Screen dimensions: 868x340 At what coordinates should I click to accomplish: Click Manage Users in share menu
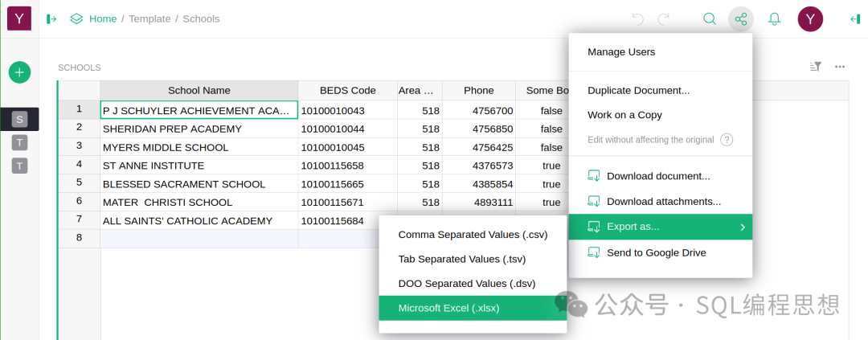point(621,52)
